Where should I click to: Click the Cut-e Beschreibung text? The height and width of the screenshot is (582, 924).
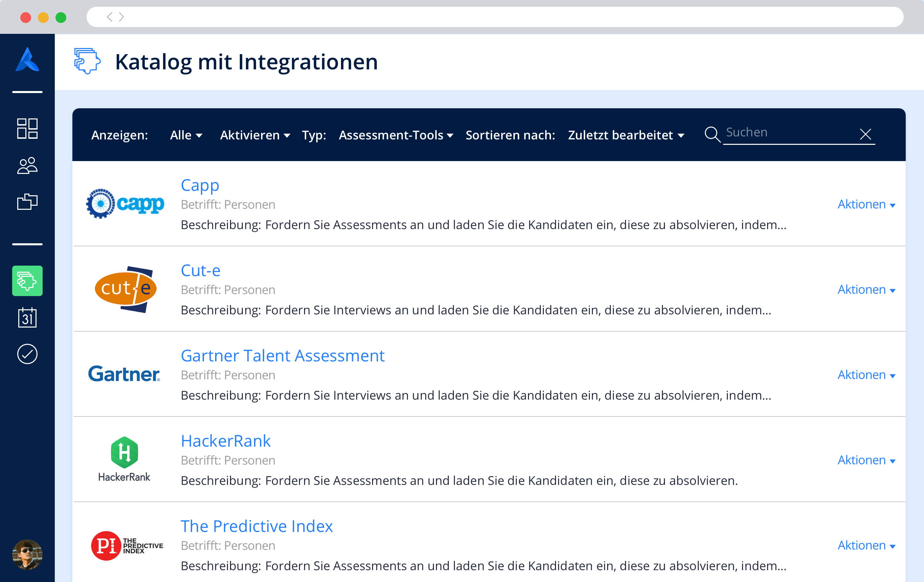click(476, 310)
